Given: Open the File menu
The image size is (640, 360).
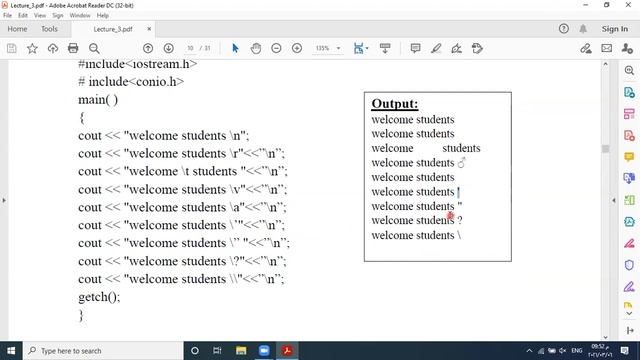Looking at the screenshot, I should (x=7, y=16).
